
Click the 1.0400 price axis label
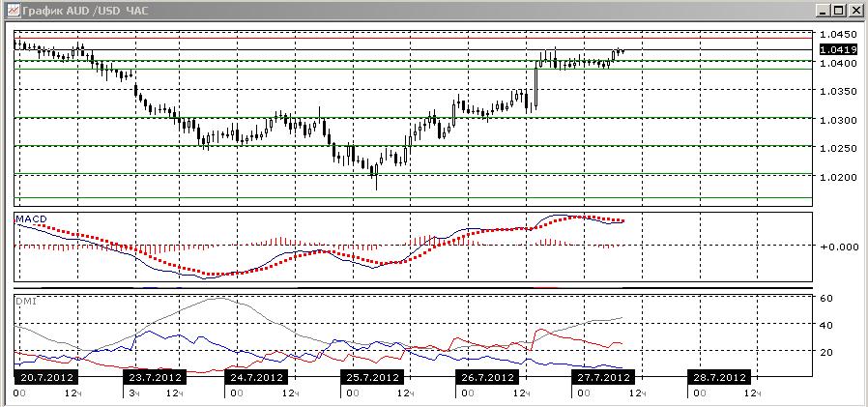[x=837, y=63]
